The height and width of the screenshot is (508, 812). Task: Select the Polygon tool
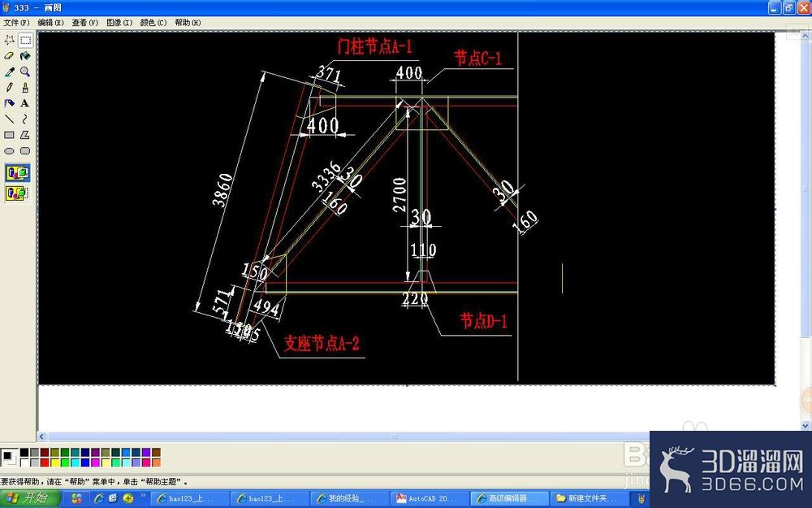(x=25, y=135)
